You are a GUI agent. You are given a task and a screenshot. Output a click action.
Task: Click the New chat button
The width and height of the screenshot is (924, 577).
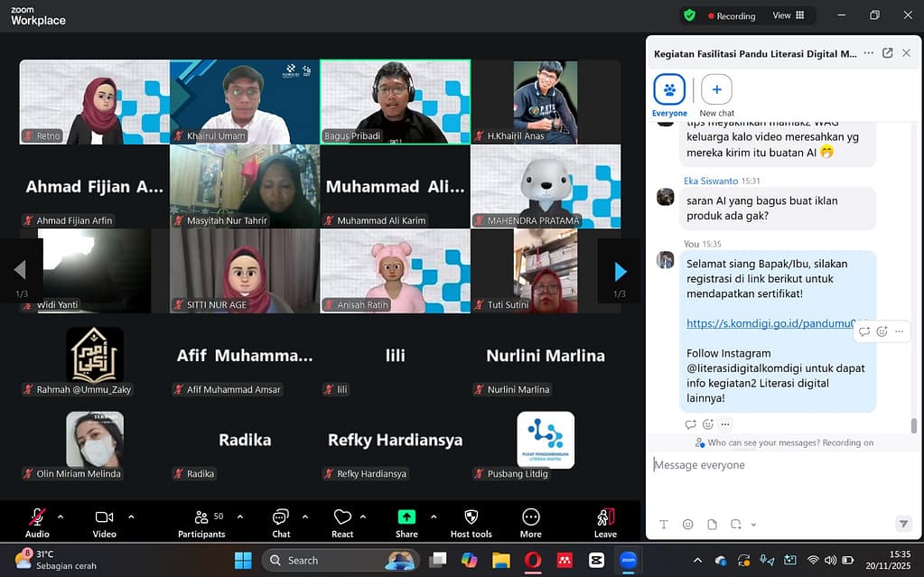point(716,90)
